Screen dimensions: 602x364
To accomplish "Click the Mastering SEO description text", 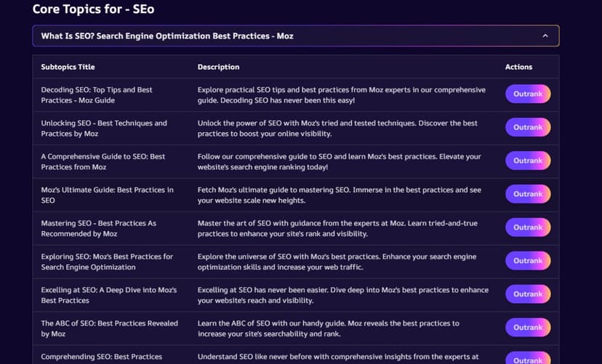I will 337,229.
